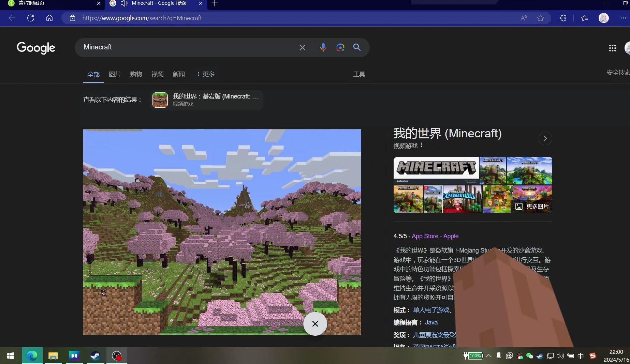This screenshot has height=364, width=630.
Task: Dismiss the cherry blossom overlay with X
Action: pyautogui.click(x=315, y=324)
